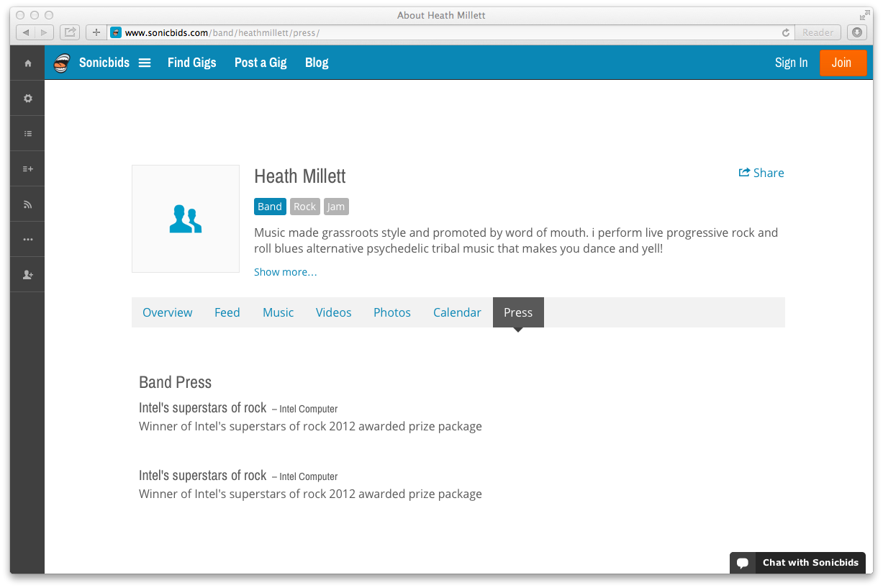Click the home icon in left sidebar
Viewport: 883px width, 588px height.
click(28, 63)
